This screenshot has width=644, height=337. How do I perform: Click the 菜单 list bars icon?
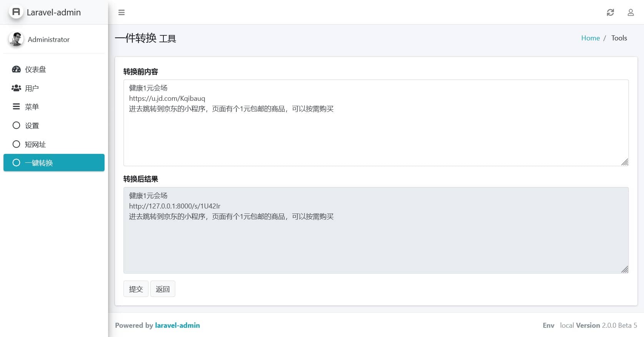pyautogui.click(x=16, y=107)
